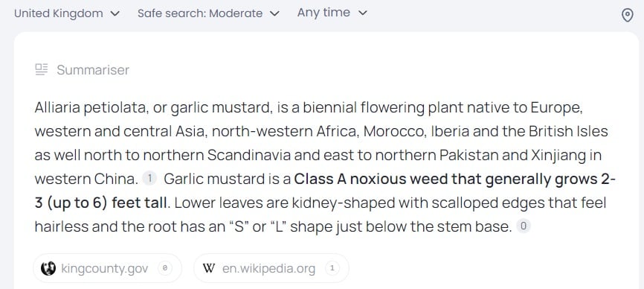644x289 pixels.
Task: Click the kingcounty.gov favicon icon
Action: pyautogui.click(x=48, y=269)
